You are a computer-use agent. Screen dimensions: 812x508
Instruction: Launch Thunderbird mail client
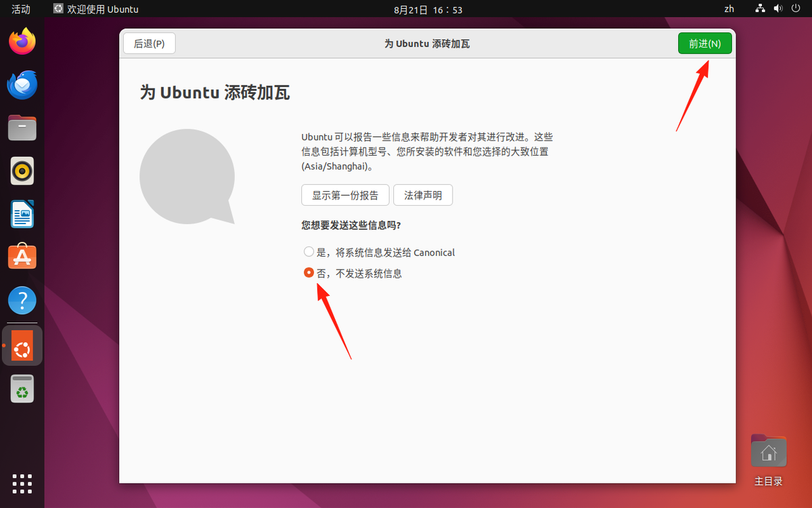click(x=22, y=85)
